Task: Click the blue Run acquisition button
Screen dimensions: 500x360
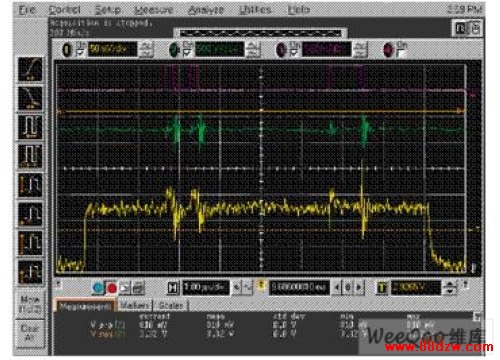Action: (98, 288)
